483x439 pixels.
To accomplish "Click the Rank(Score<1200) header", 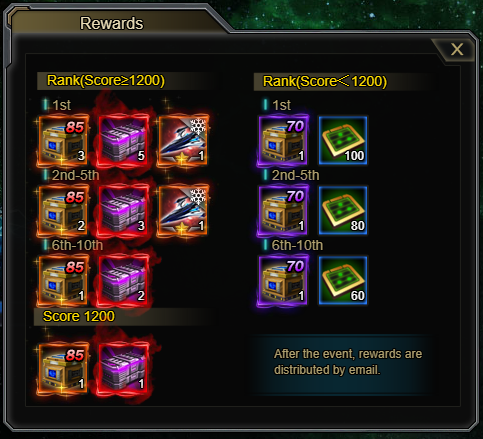I will click(325, 82).
